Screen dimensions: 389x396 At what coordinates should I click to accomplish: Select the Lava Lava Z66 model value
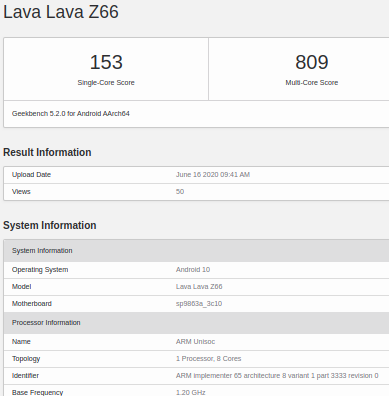(199, 287)
